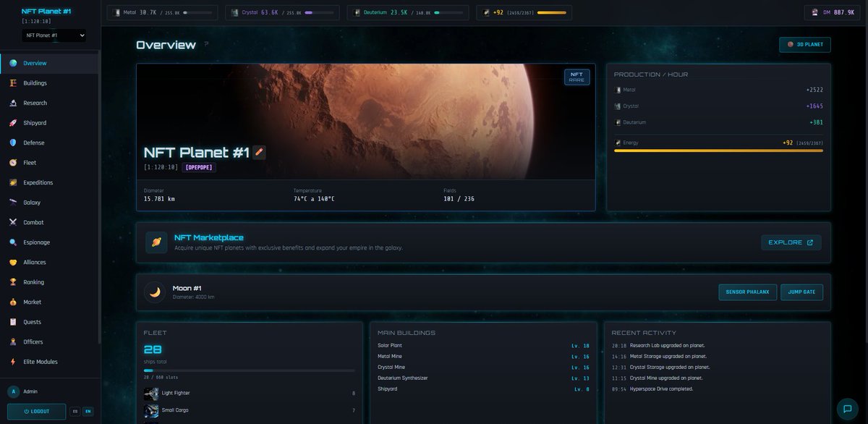This screenshot has width=868, height=424.
Task: Toggle language to EN
Action: click(88, 410)
